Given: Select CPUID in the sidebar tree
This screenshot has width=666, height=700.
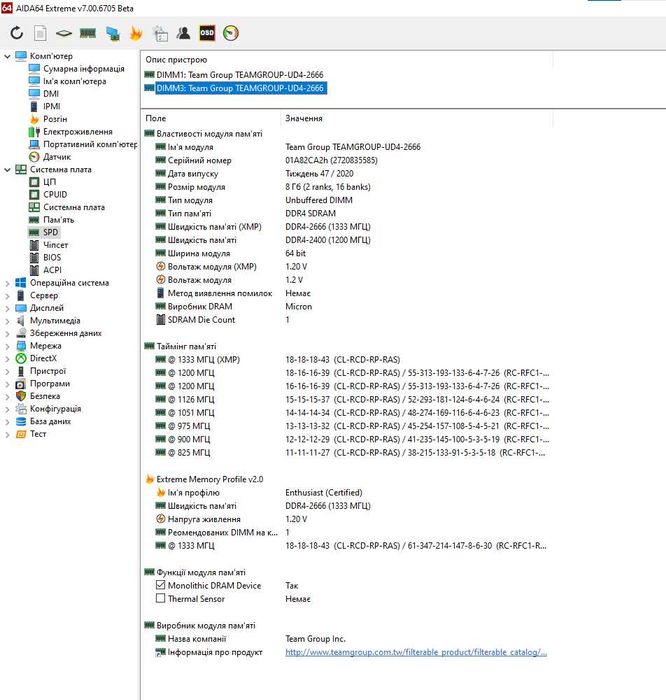Looking at the screenshot, I should coord(48,195).
